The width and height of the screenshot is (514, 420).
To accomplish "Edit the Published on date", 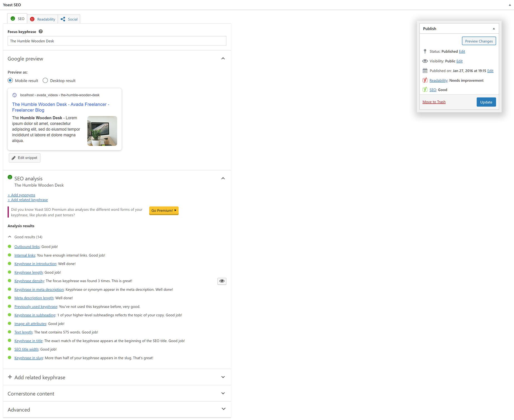I will pos(490,71).
